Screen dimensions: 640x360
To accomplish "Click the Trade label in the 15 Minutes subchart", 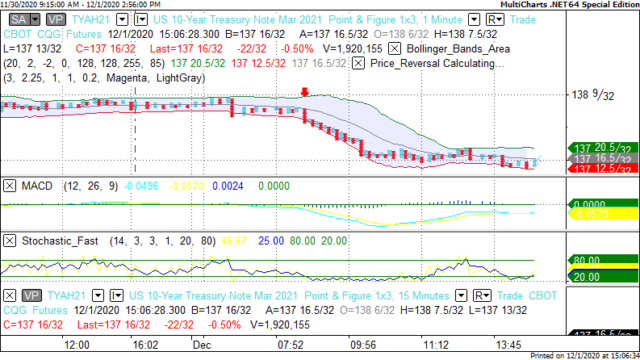I will coord(510,296).
